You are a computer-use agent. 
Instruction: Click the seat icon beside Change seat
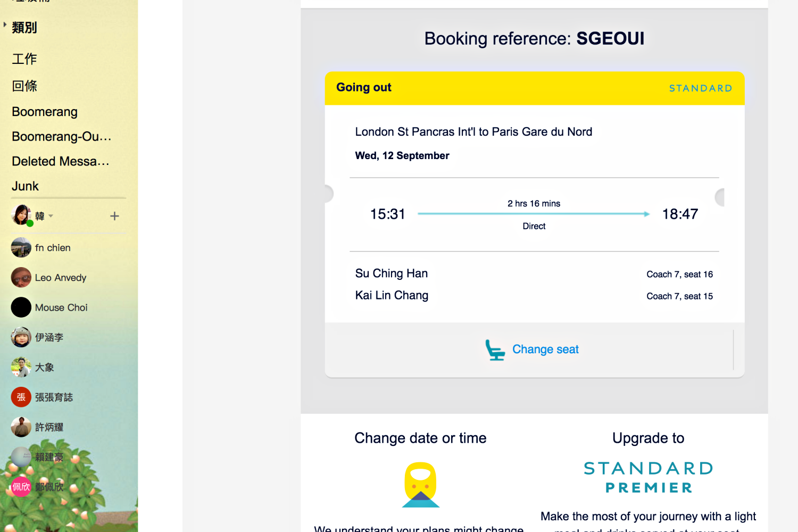click(x=495, y=350)
